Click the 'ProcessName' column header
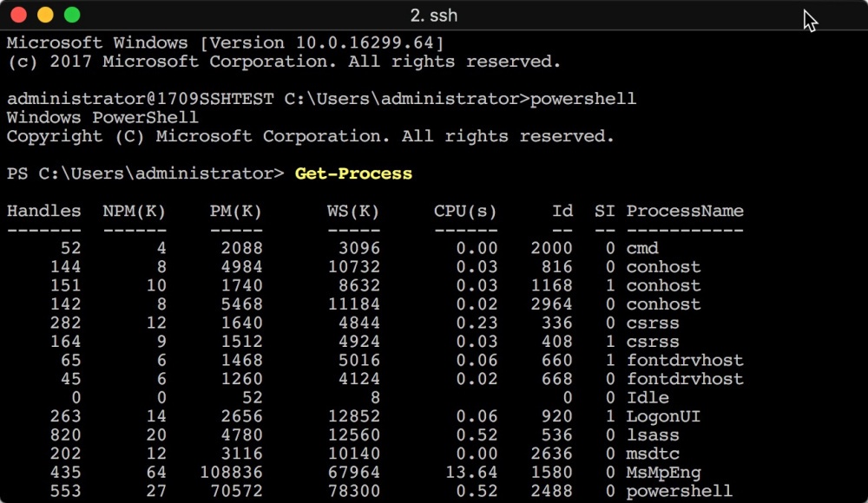Image resolution: width=868 pixels, height=503 pixels. (685, 211)
